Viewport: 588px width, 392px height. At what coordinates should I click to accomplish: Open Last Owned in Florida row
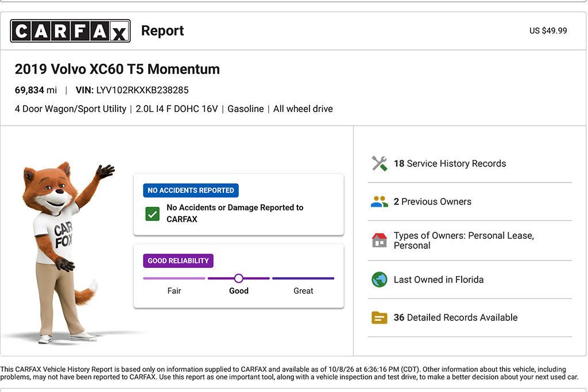pos(470,280)
